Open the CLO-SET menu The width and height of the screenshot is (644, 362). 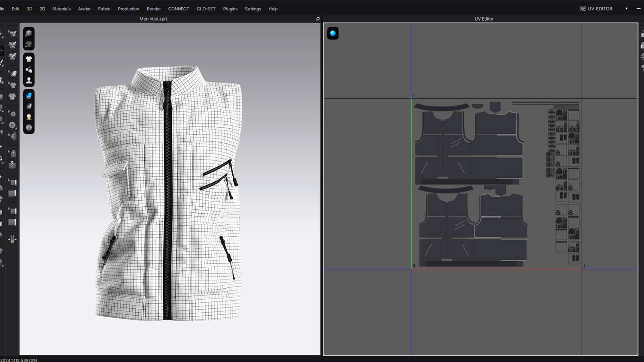[206, 9]
